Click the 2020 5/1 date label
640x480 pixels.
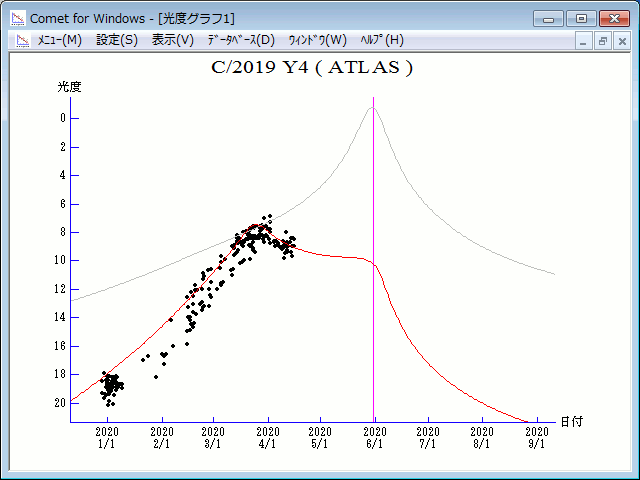point(320,437)
